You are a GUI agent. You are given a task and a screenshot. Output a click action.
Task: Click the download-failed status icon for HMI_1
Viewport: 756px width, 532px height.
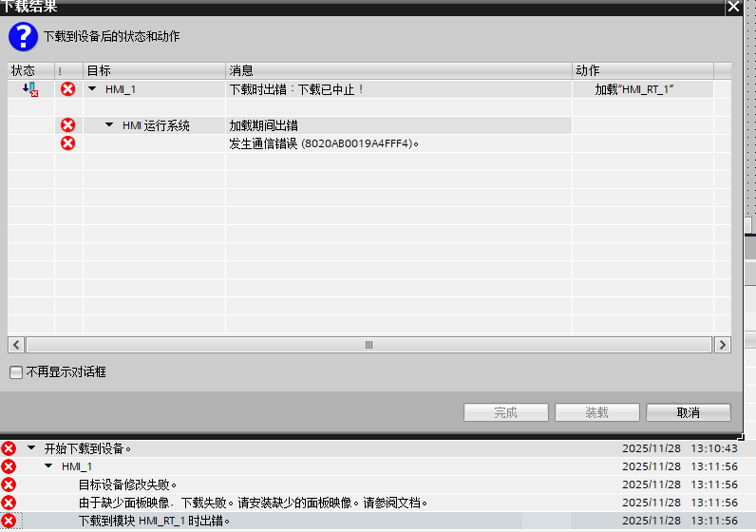[x=30, y=89]
